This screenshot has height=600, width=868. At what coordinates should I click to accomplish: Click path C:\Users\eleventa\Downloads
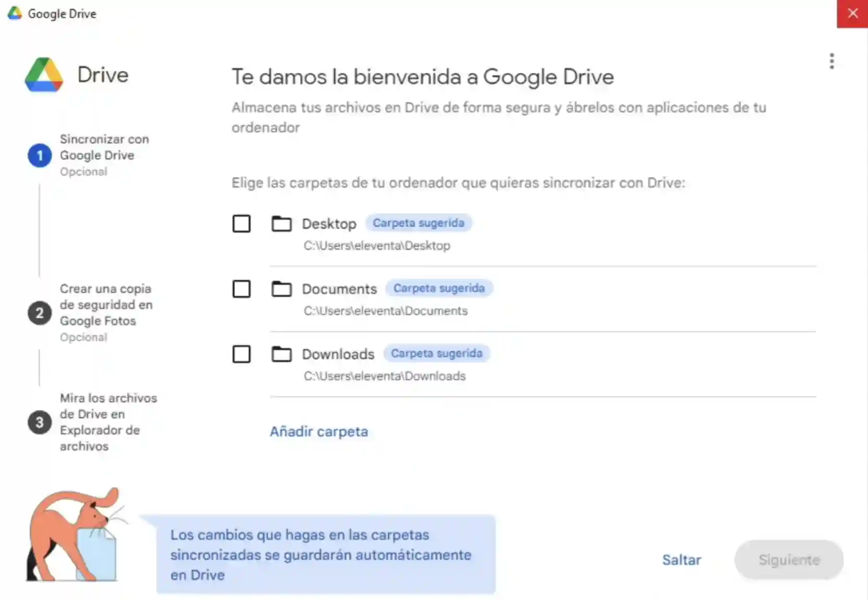click(x=385, y=376)
